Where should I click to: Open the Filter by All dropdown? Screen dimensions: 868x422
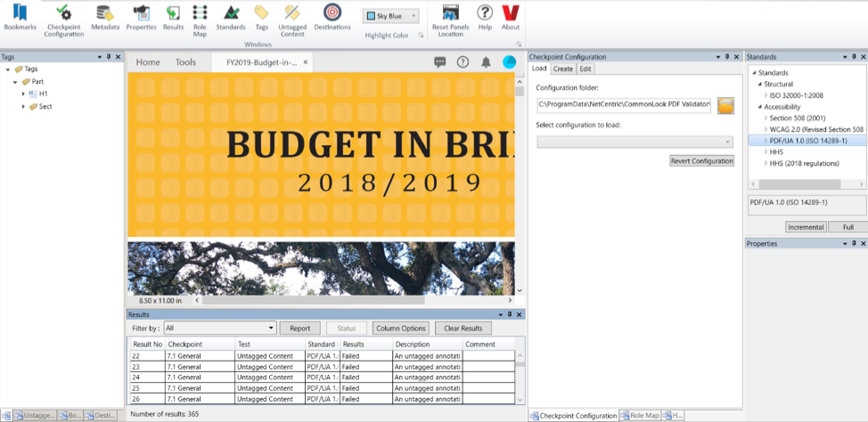tap(271, 328)
